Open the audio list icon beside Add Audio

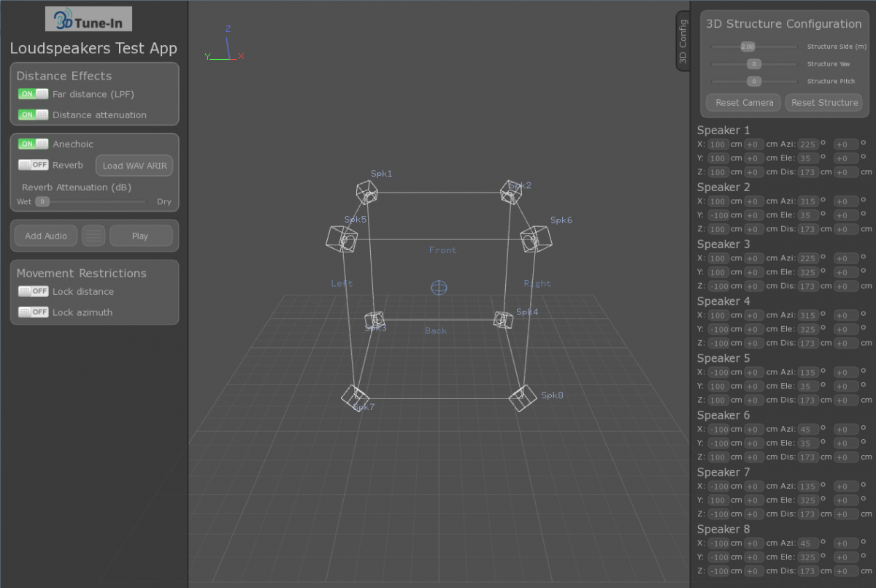click(93, 236)
